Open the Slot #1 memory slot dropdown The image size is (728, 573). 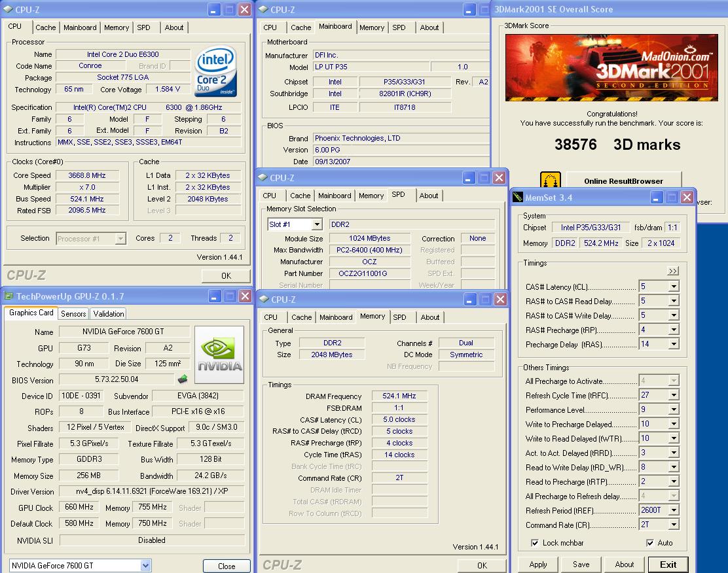[317, 224]
